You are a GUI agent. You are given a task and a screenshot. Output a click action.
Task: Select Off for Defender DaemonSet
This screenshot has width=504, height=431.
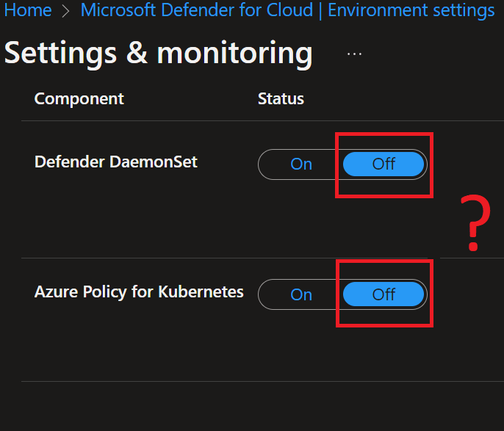point(384,164)
